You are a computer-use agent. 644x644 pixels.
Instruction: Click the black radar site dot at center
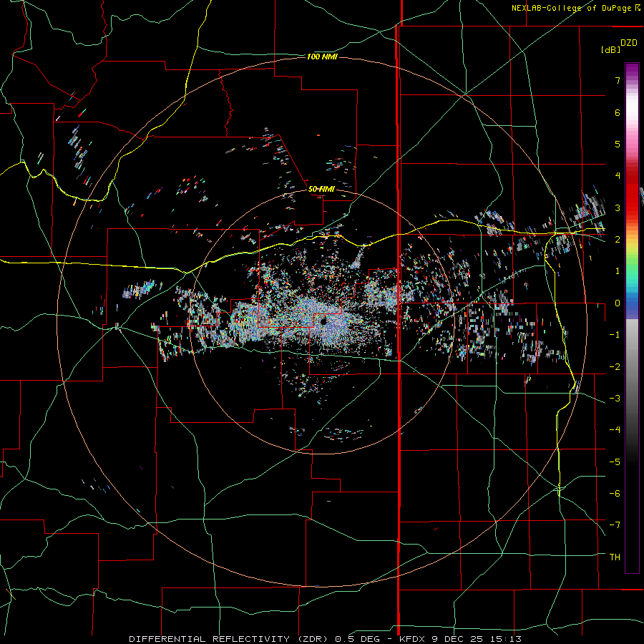tap(323, 322)
